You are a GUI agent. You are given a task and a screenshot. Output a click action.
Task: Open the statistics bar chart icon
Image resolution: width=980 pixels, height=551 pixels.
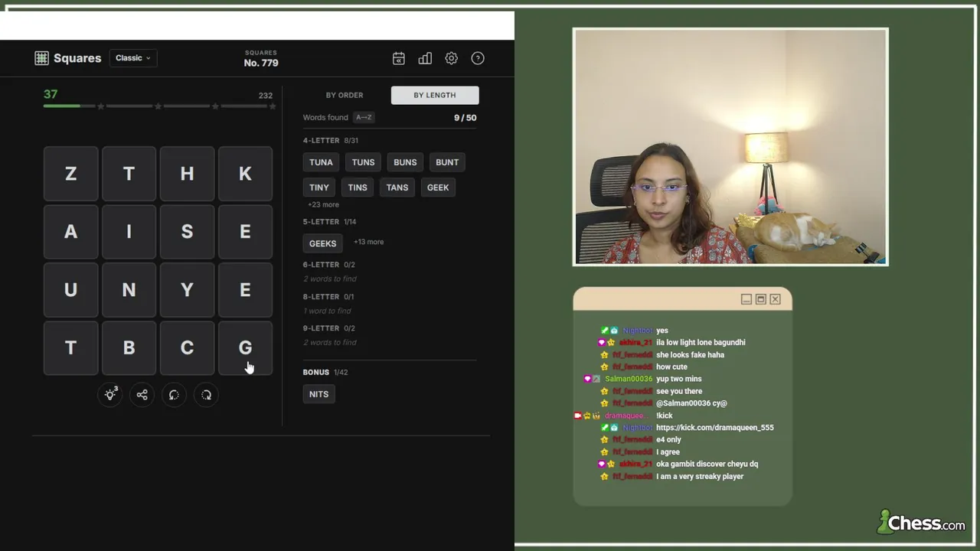425,58
